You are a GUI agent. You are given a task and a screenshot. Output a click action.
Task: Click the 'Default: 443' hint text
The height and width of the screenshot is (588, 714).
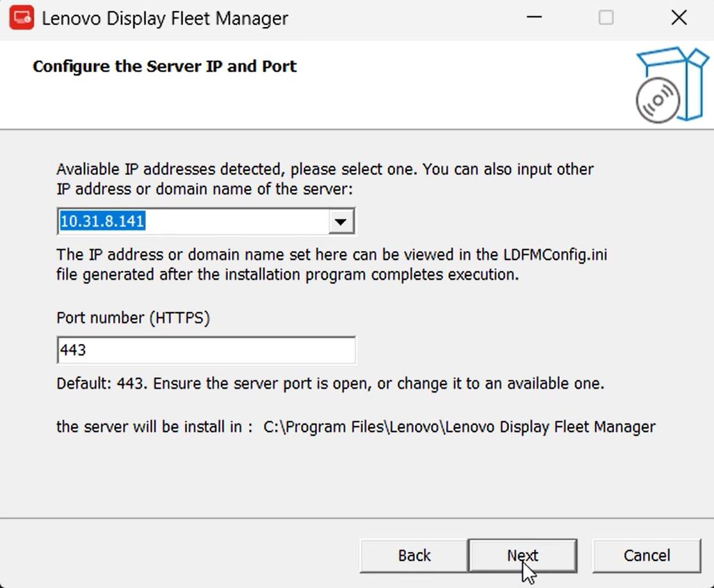(x=330, y=384)
